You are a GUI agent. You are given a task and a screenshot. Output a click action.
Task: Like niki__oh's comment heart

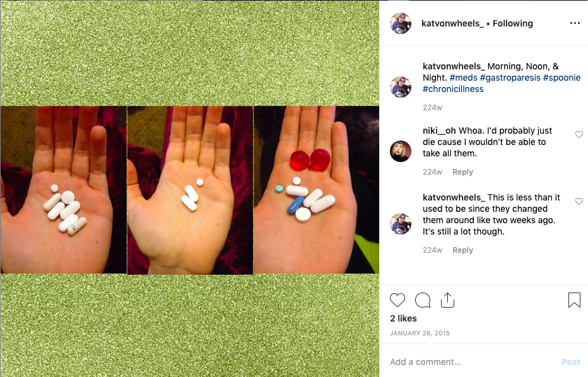(579, 134)
